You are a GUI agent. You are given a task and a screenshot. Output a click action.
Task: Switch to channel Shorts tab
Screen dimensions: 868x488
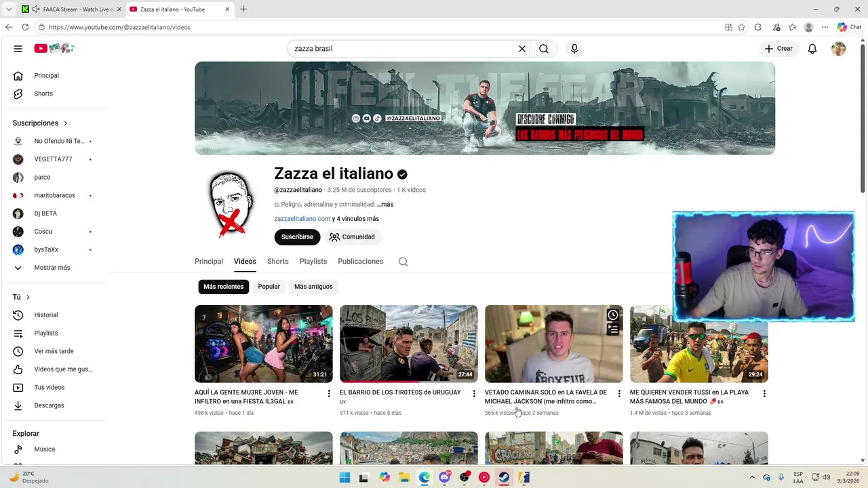[278, 262]
